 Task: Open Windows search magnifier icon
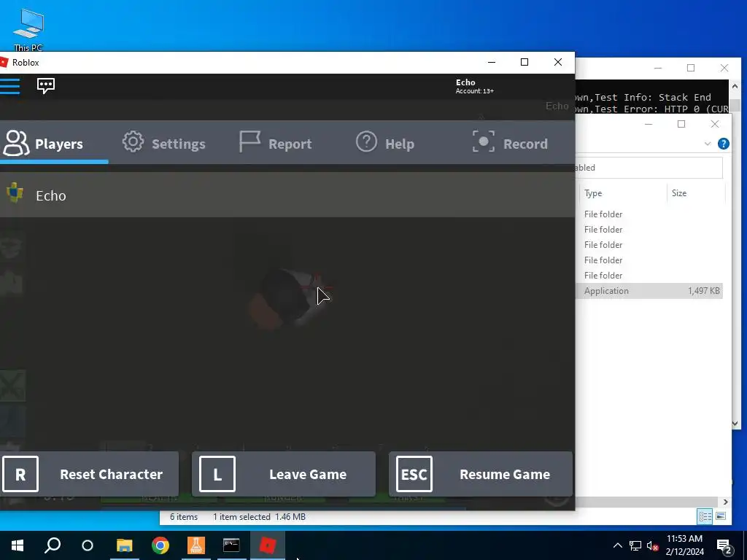(x=53, y=545)
